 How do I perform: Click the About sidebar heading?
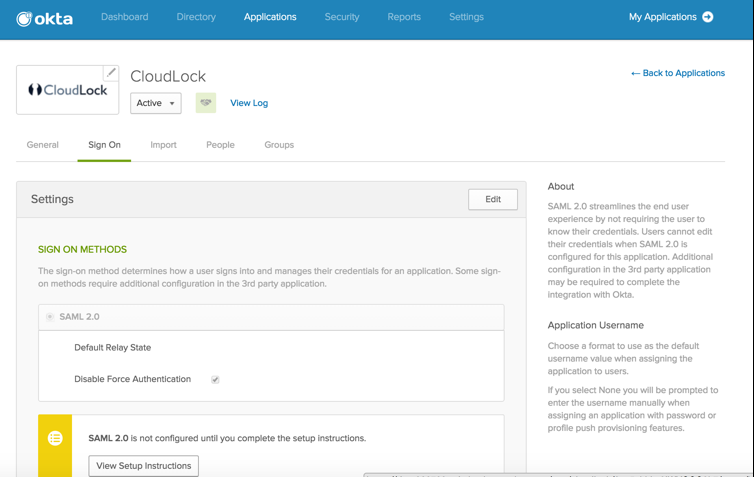(561, 187)
